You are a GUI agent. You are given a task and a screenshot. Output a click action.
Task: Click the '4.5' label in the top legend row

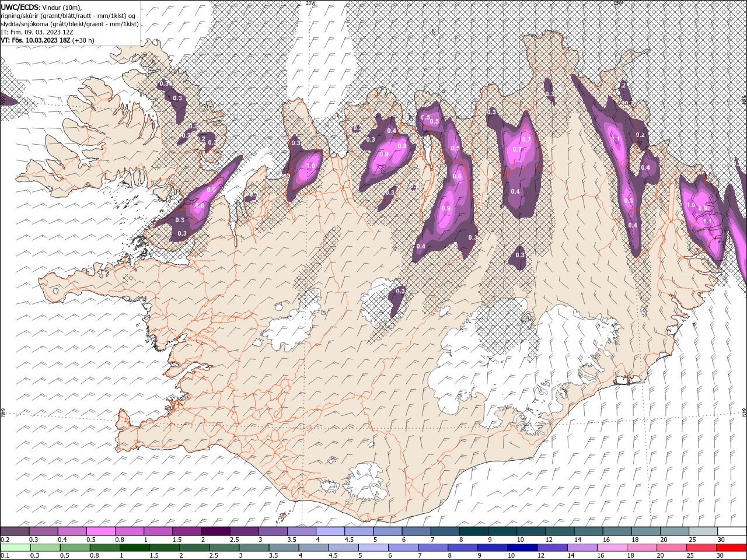point(350,540)
